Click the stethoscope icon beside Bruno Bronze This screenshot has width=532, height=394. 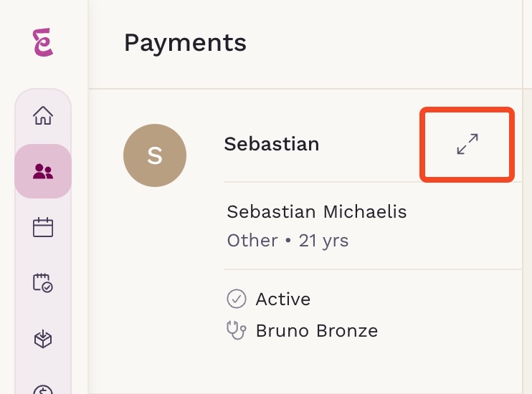coord(236,330)
